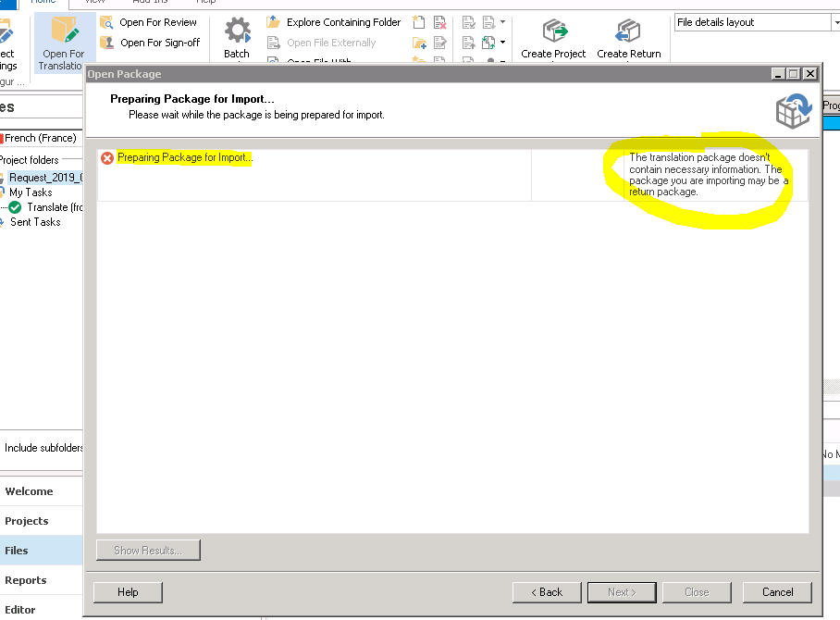The height and width of the screenshot is (620, 840).
Task: Click the Create Return Package icon
Action: click(629, 31)
